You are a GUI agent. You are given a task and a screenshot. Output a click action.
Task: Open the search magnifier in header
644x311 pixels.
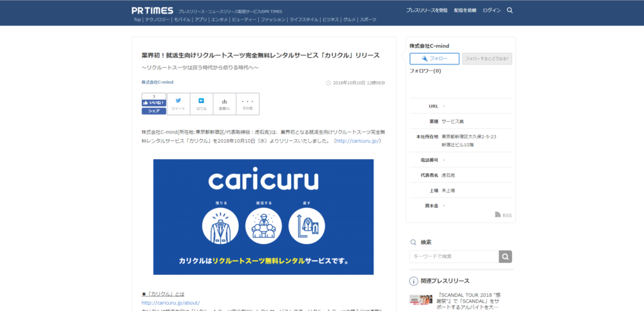tap(509, 10)
